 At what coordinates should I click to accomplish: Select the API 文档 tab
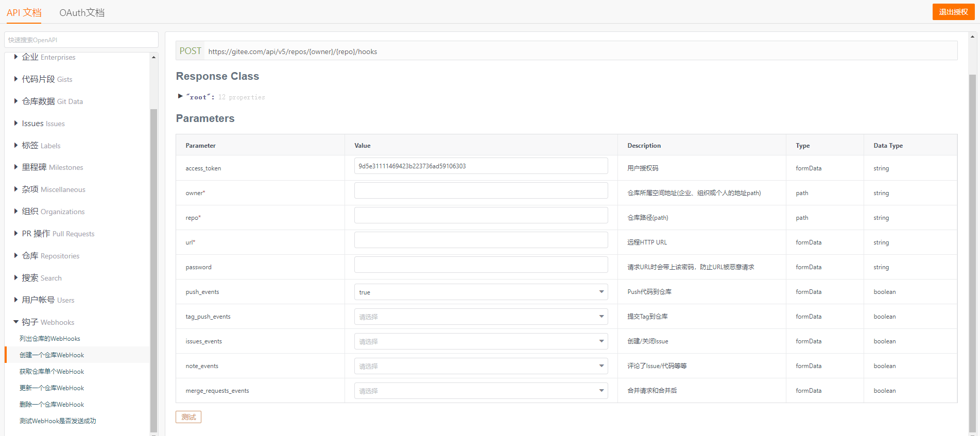[x=24, y=12]
